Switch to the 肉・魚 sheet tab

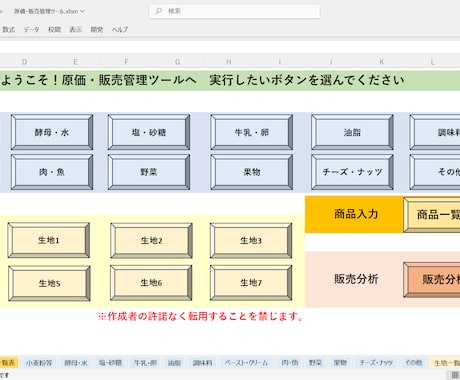290,363
